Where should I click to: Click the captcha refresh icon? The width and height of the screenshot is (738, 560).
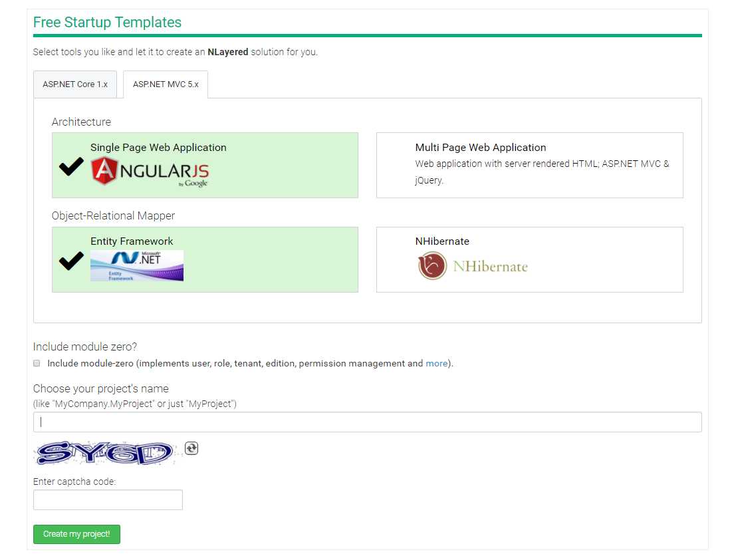[x=191, y=448]
